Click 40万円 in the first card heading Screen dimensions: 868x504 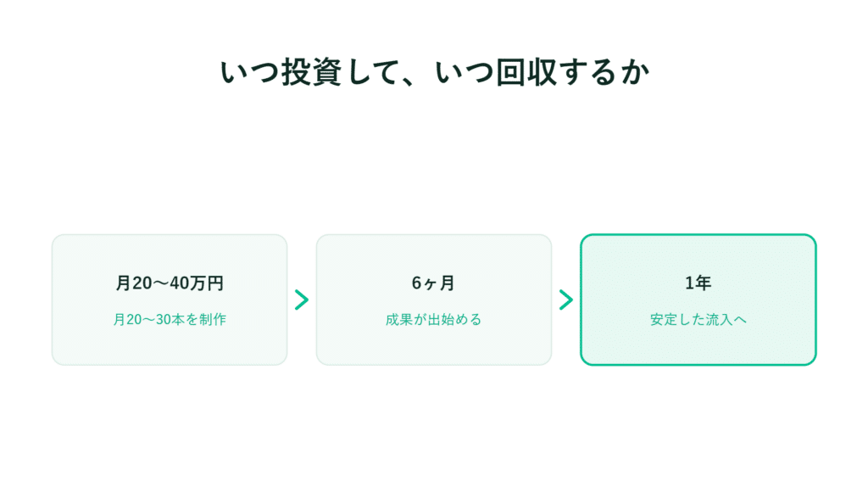tap(197, 283)
